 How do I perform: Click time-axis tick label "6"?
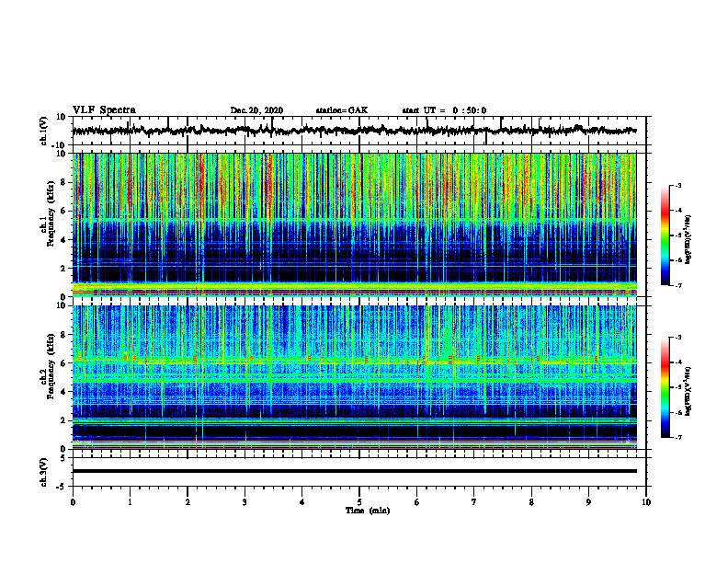coord(417,502)
